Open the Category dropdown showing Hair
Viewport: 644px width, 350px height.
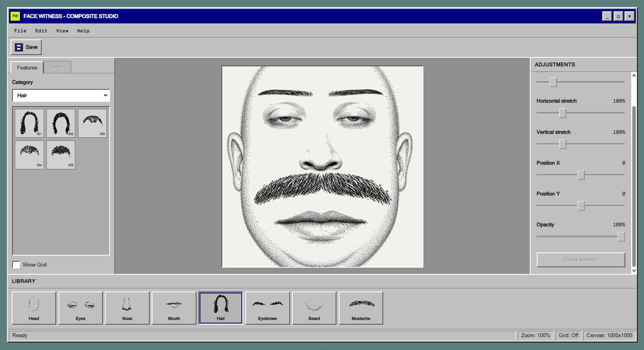pos(61,96)
